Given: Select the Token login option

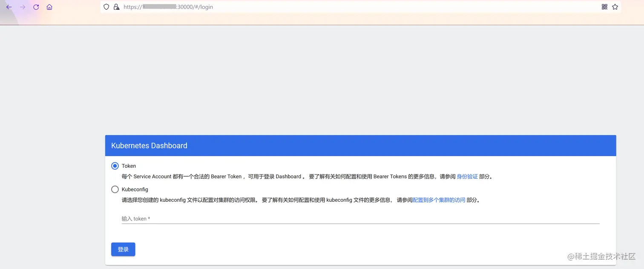Looking at the screenshot, I should click(x=115, y=166).
